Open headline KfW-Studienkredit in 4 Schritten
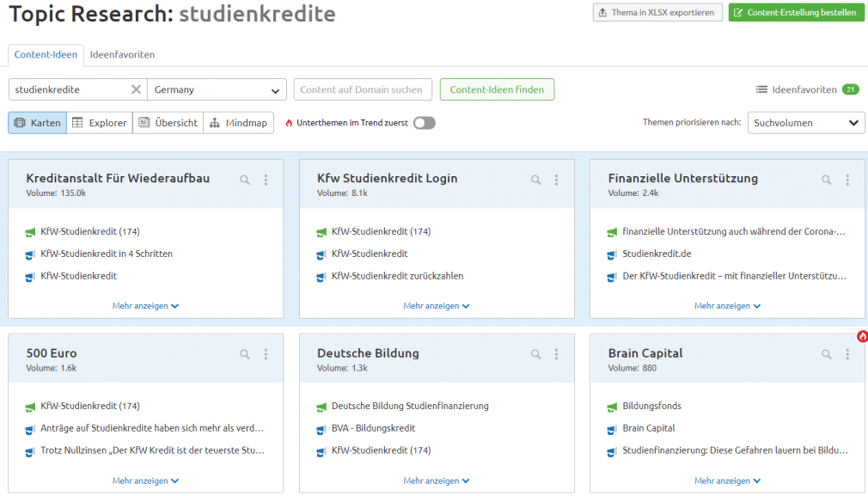 107,254
